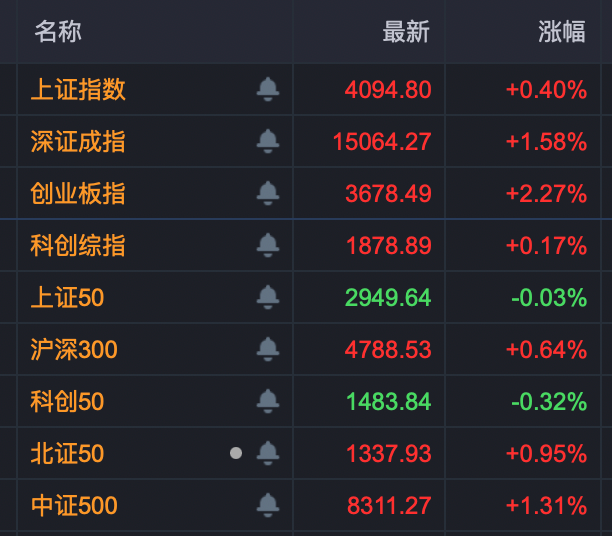Click the gray dot beside 北证50
Image resolution: width=612 pixels, height=536 pixels.
[x=236, y=453]
